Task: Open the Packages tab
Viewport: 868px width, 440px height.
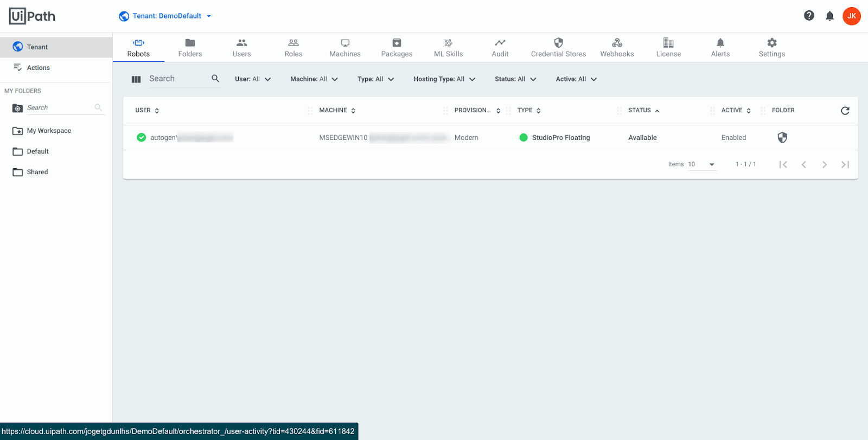Action: [397, 48]
